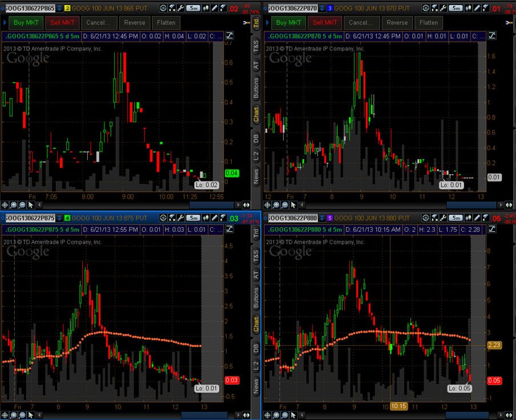Toggle the scale lock icon beside P875 chart header

click(229, 229)
